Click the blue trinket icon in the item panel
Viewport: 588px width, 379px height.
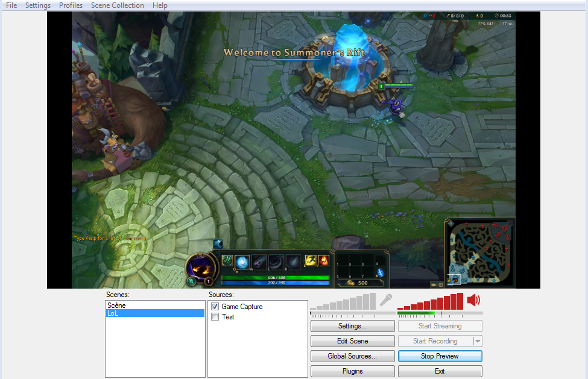coord(381,272)
